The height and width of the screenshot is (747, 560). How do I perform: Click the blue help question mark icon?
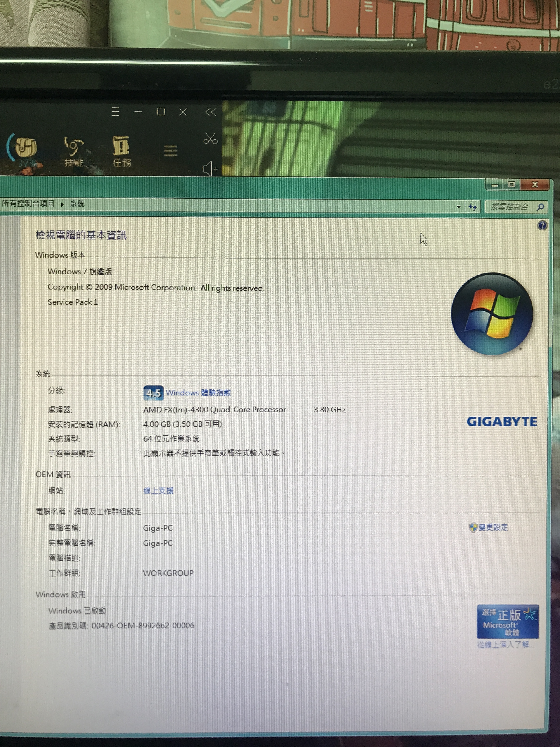(542, 225)
